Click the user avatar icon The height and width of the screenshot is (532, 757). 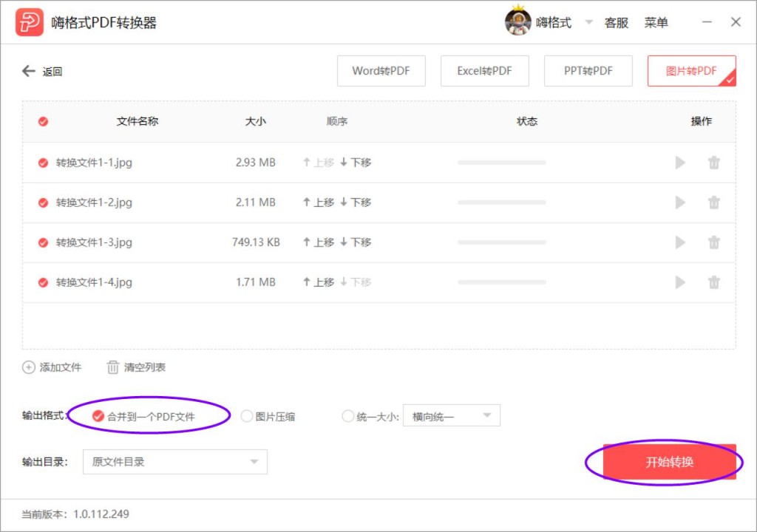517,21
